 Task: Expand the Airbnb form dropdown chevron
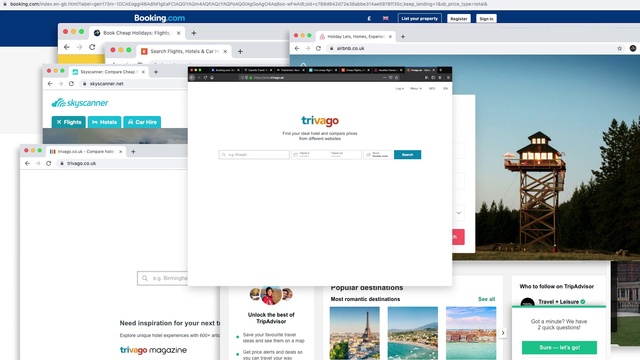[458, 213]
